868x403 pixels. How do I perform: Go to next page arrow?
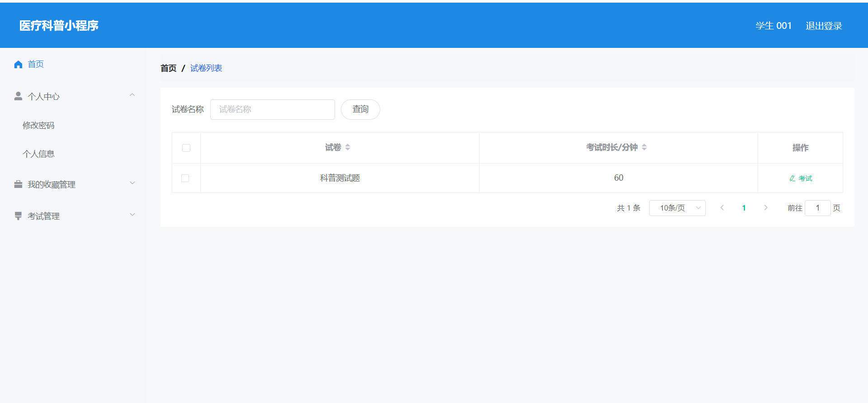(x=766, y=208)
